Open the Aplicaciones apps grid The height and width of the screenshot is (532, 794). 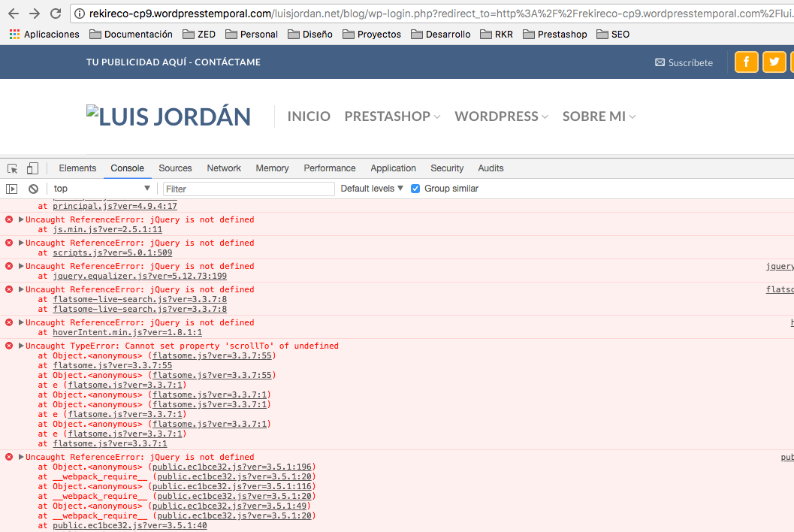pos(44,35)
